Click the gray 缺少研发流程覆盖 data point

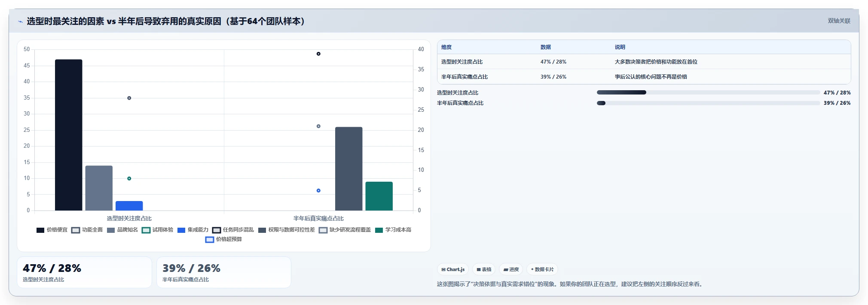click(x=318, y=126)
